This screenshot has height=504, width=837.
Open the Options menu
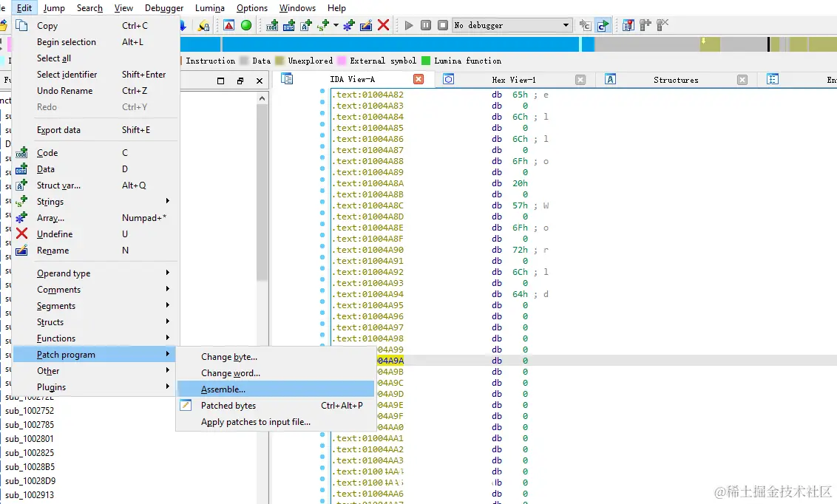252,8
